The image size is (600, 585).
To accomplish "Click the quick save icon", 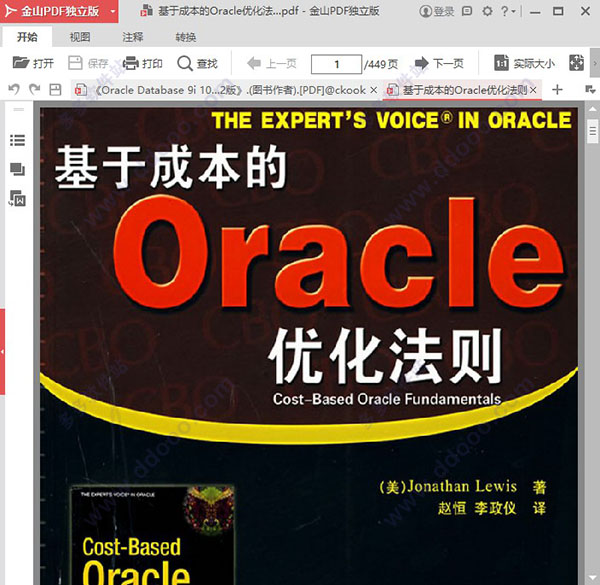I will [x=55, y=90].
